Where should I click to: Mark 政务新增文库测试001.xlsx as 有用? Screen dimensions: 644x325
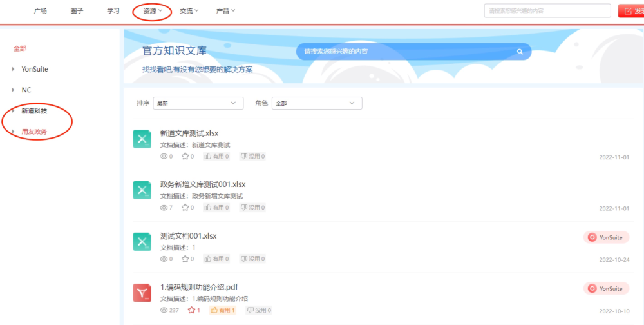(x=216, y=208)
